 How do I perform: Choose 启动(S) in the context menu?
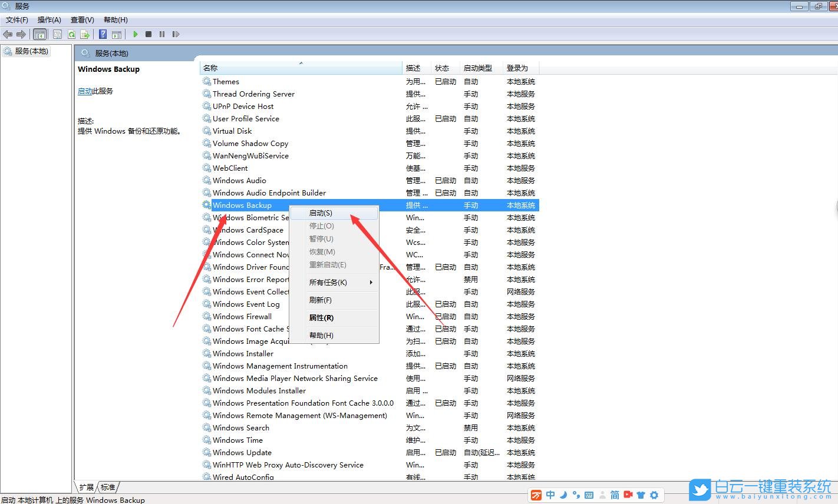point(320,213)
